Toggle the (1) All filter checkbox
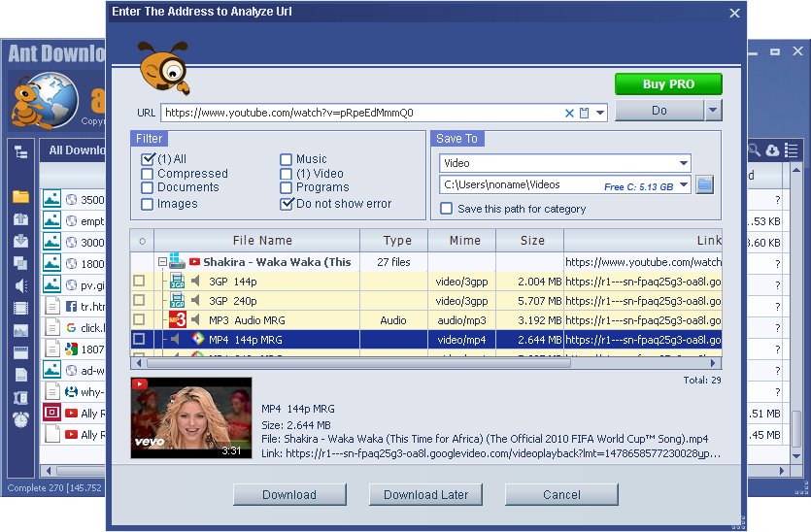The image size is (811, 532). 148,159
